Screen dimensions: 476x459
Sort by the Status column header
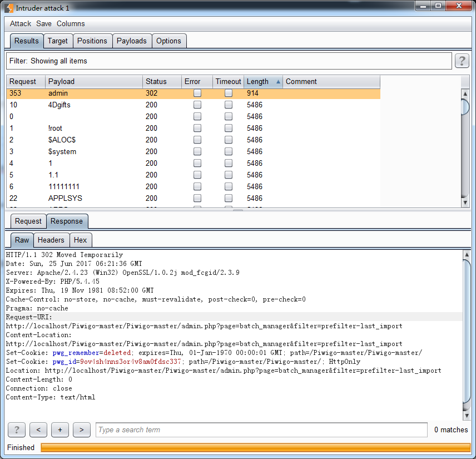click(162, 81)
